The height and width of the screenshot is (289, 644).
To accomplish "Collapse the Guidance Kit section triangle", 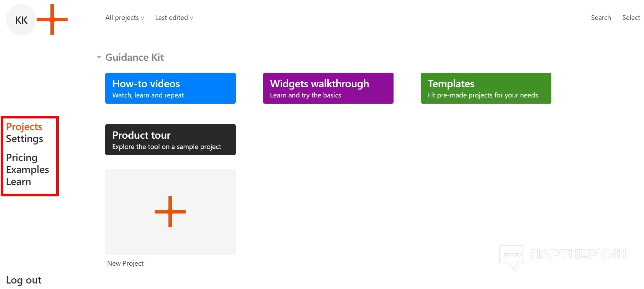I will [x=99, y=57].
